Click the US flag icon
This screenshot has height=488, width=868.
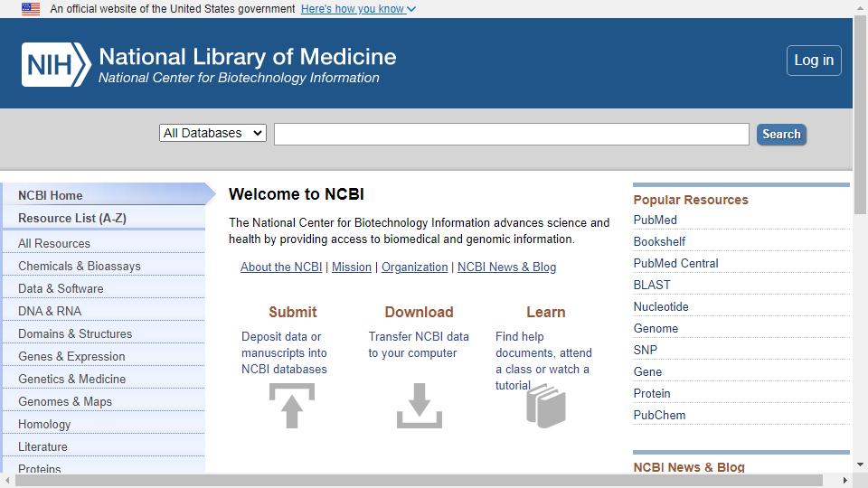click(x=31, y=9)
